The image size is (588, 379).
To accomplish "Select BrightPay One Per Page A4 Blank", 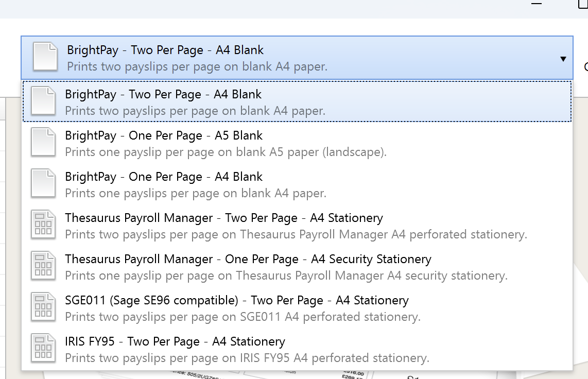I will point(297,184).
